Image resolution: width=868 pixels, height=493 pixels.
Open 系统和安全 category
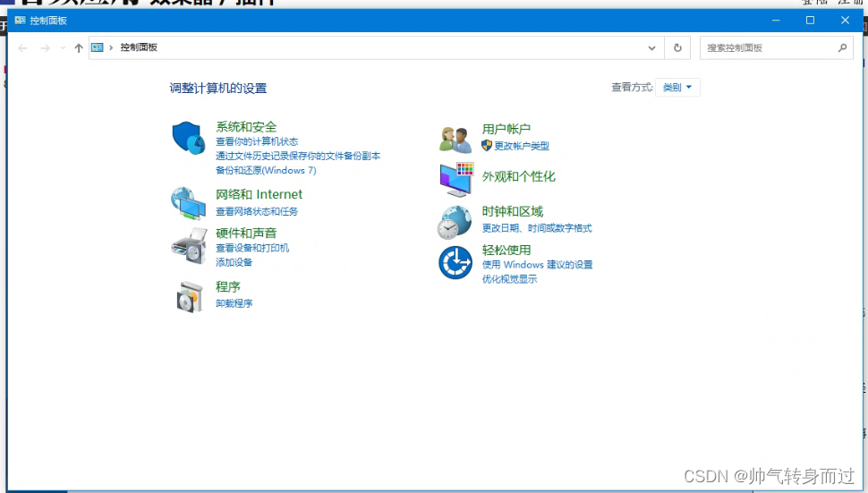[x=246, y=127]
